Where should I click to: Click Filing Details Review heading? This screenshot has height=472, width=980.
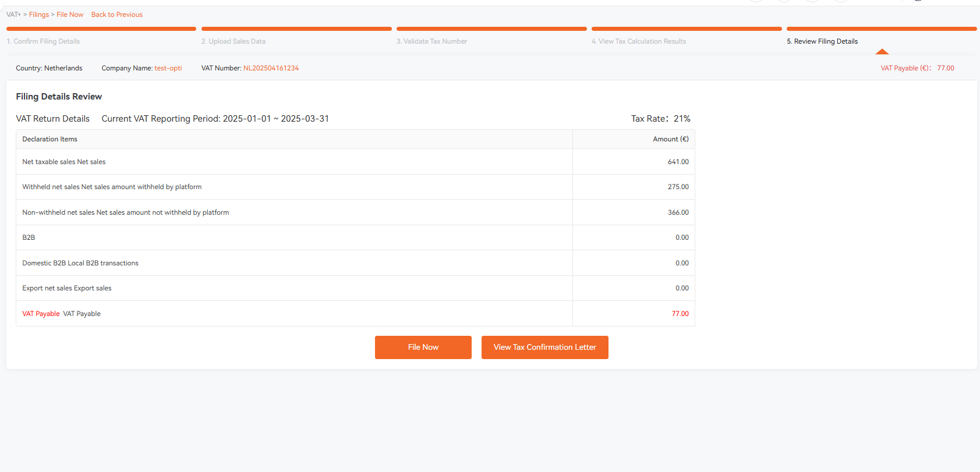tap(59, 97)
